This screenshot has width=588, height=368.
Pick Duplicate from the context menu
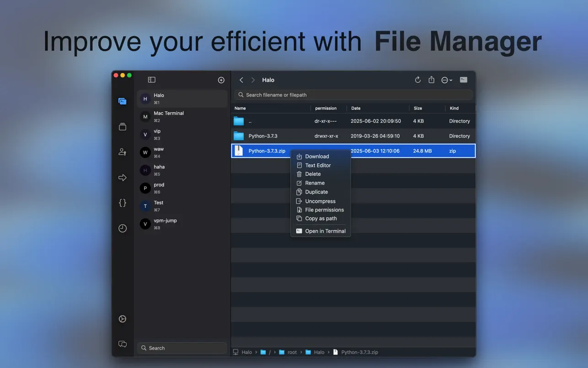(321, 192)
